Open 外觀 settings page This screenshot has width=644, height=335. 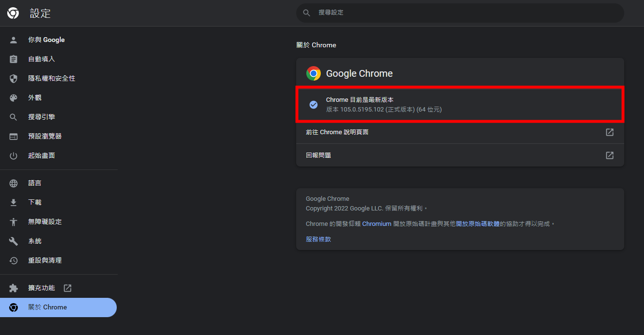click(58, 98)
